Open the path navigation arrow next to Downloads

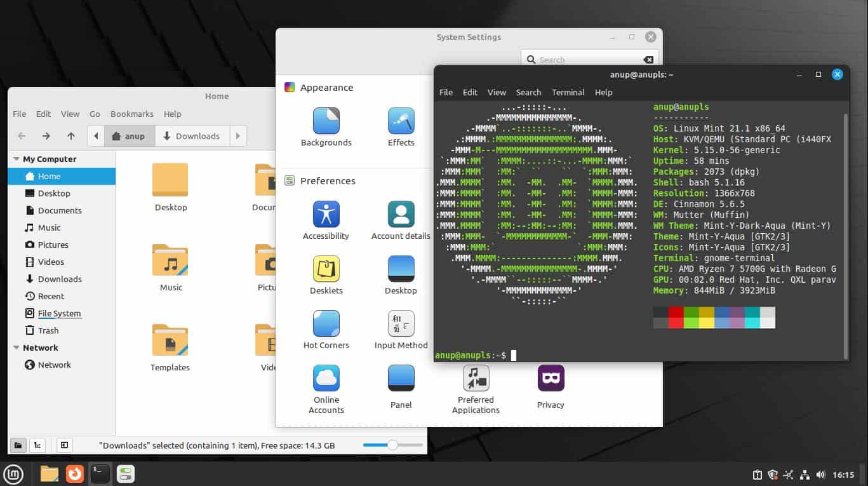coord(238,136)
